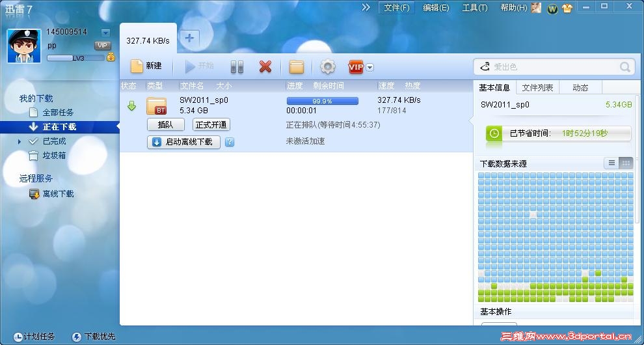Delete the task with the red X icon
Image resolution: width=644 pixels, height=345 pixels.
point(265,66)
